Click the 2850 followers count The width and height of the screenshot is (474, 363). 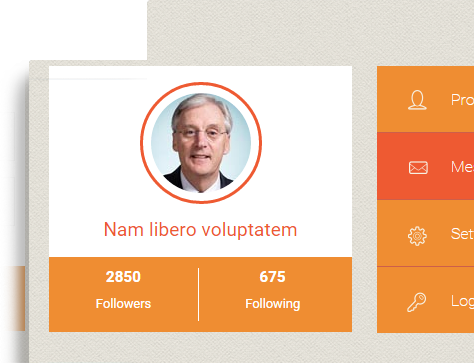(123, 277)
